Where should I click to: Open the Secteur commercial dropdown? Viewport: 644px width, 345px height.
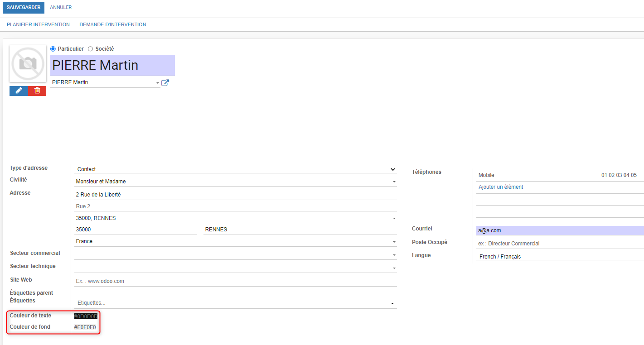tap(394, 255)
